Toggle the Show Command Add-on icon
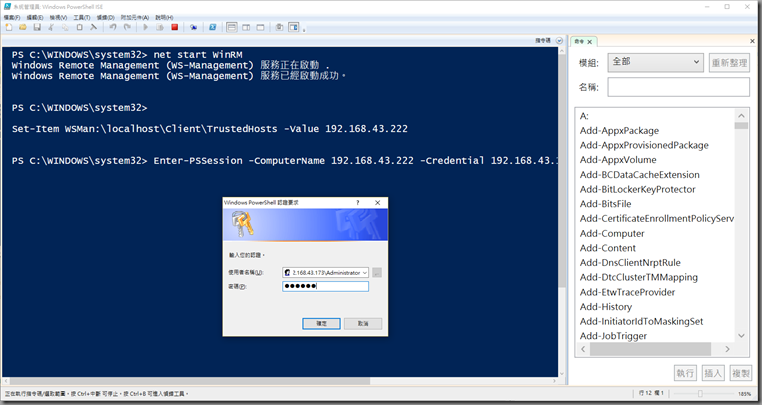Viewport: 762px width, 405px height. [x=294, y=27]
